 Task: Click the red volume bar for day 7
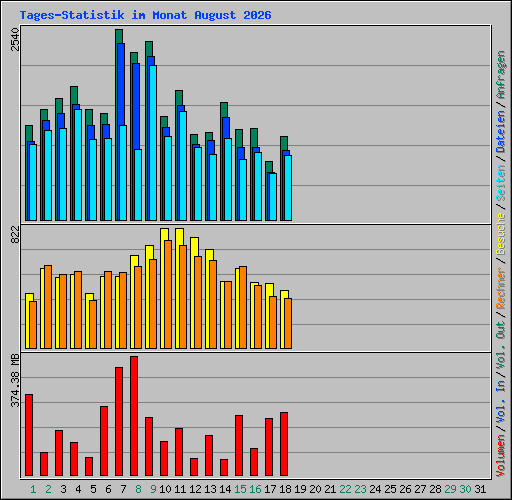pos(119,421)
